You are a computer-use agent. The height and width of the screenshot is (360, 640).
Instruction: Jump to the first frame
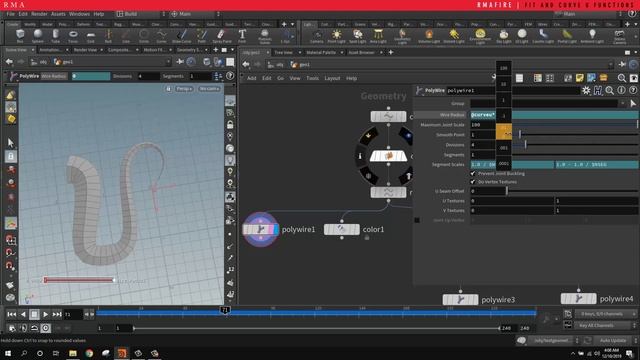click(x=11, y=314)
